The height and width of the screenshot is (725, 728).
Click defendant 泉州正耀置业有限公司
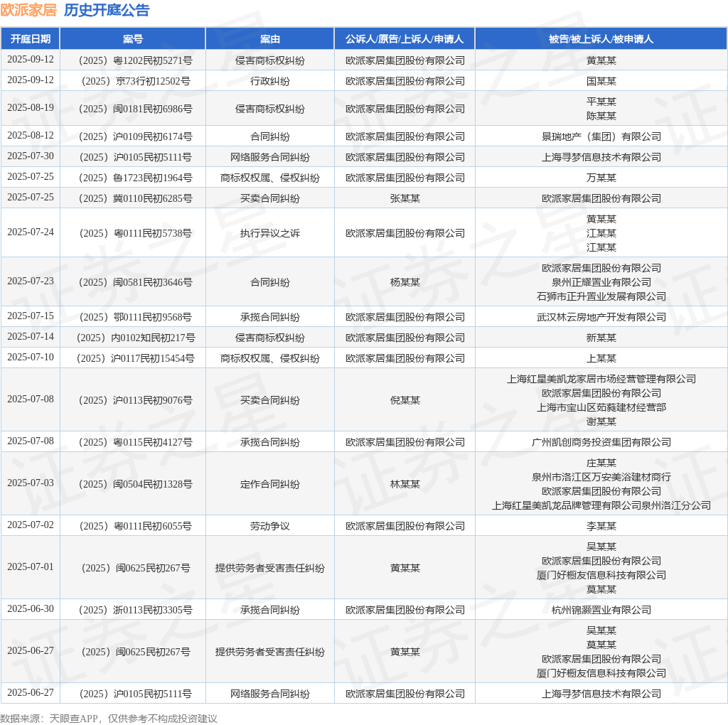coord(601,282)
